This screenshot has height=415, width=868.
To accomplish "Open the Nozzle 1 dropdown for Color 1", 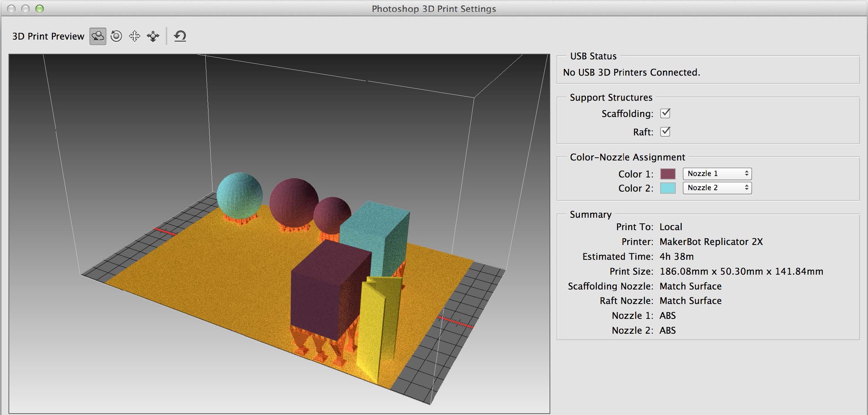I will coord(717,173).
